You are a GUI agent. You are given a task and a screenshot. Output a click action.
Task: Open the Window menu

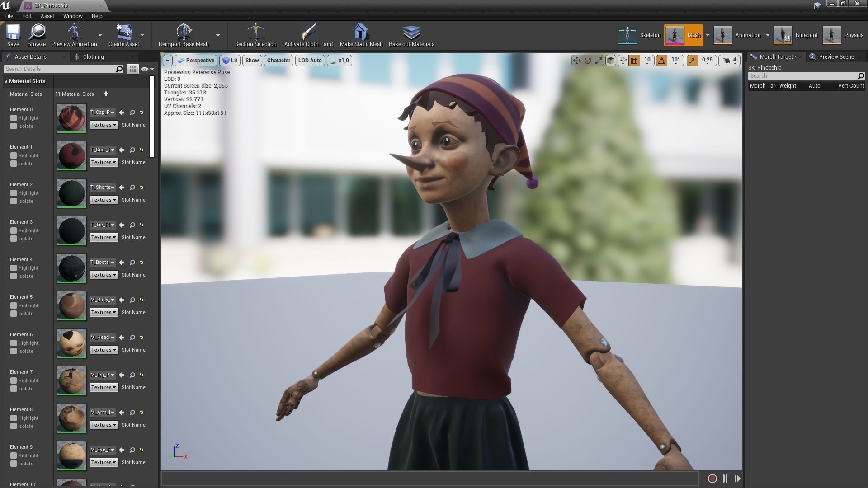[73, 16]
